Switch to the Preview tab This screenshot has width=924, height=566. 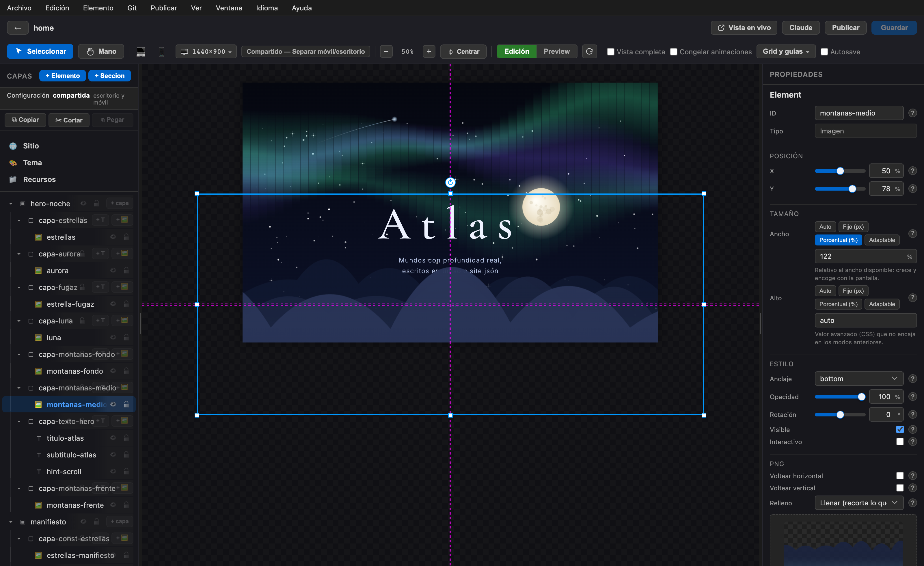pyautogui.click(x=556, y=51)
